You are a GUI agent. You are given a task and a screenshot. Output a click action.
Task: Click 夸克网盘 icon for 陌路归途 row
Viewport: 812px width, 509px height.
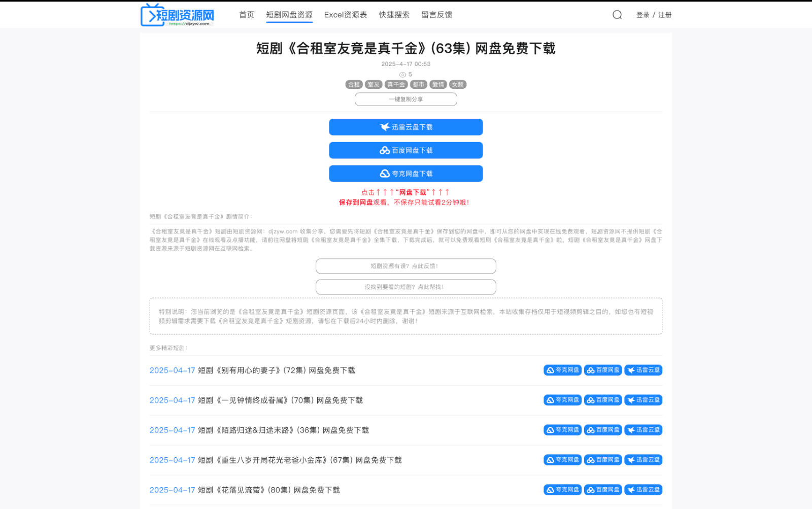tap(562, 430)
